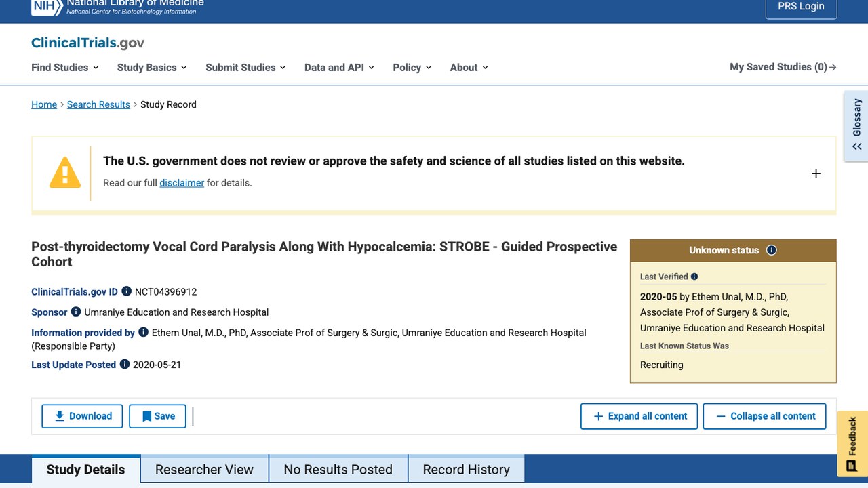Image resolution: width=868 pixels, height=488 pixels.
Task: Click info icon beside Information provided by
Action: tap(143, 332)
